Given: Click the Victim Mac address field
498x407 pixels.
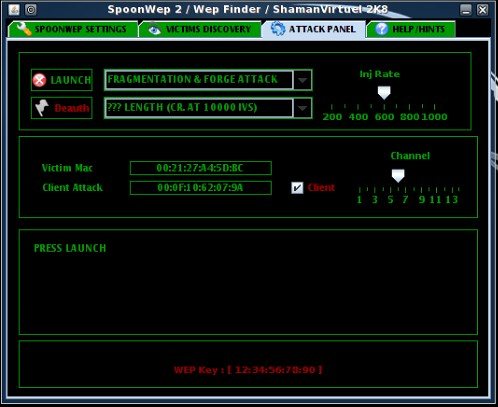Looking at the screenshot, I should [201, 168].
